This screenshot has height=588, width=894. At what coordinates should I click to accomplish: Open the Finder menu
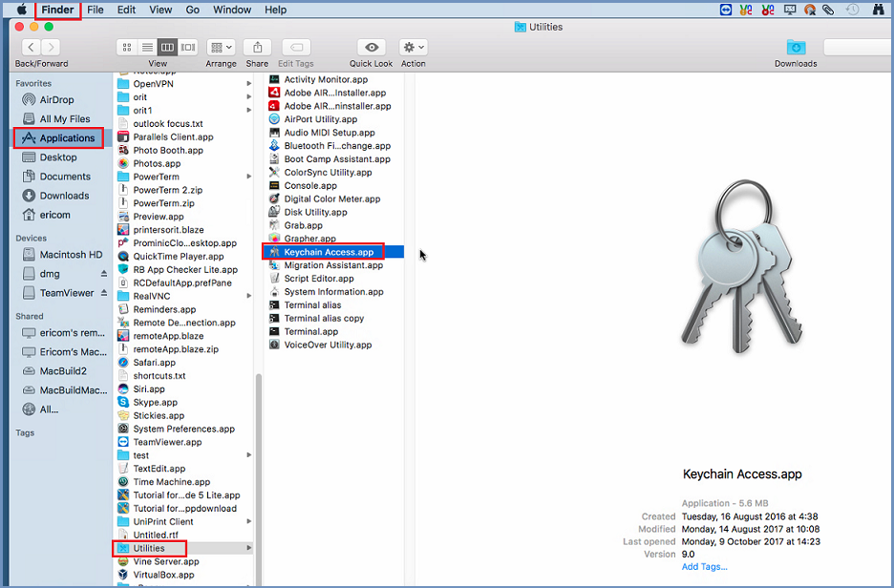57,10
